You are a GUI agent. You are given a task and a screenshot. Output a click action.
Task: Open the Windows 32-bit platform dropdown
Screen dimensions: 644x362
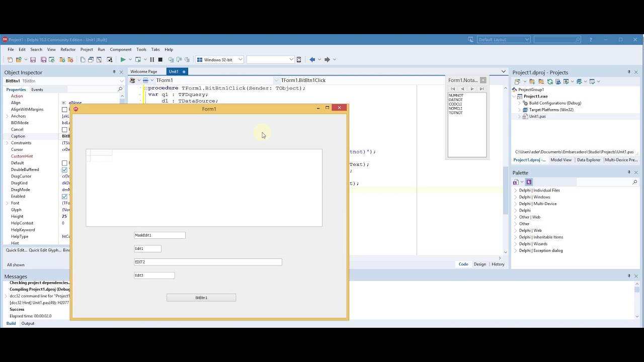click(240, 59)
